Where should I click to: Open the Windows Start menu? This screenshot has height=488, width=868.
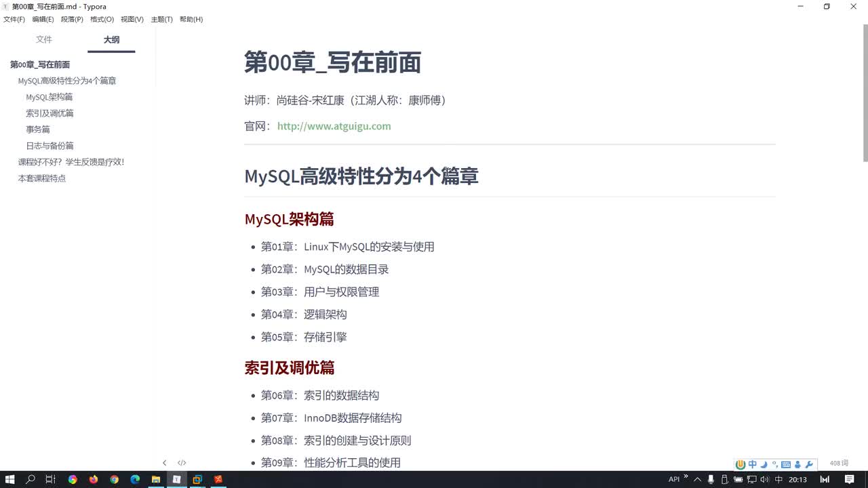pos(10,479)
